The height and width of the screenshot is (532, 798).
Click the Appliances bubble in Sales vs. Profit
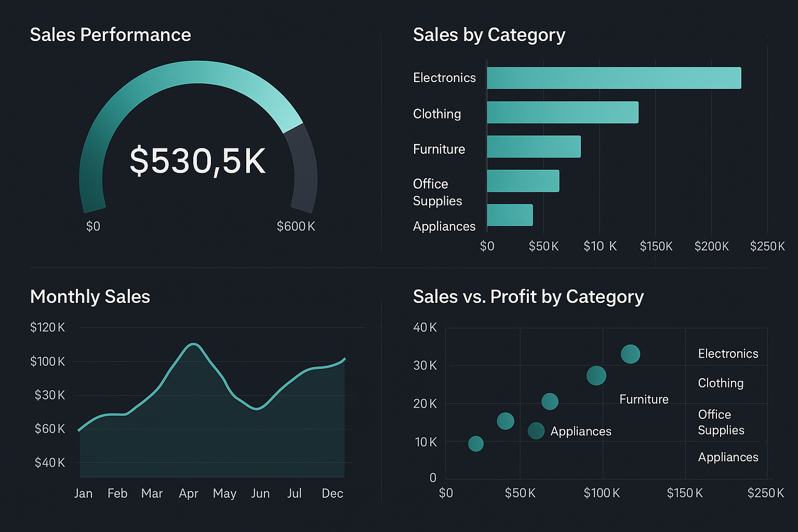(x=536, y=431)
